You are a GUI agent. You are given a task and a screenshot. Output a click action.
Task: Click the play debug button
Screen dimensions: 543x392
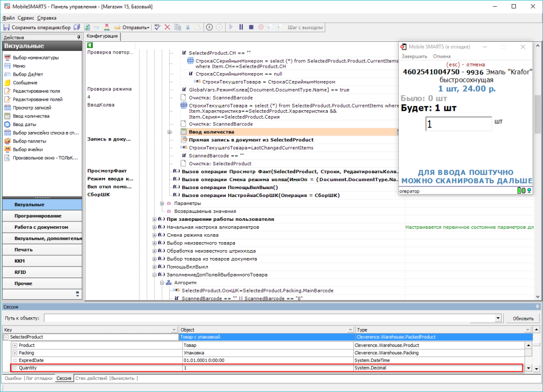coord(231,28)
